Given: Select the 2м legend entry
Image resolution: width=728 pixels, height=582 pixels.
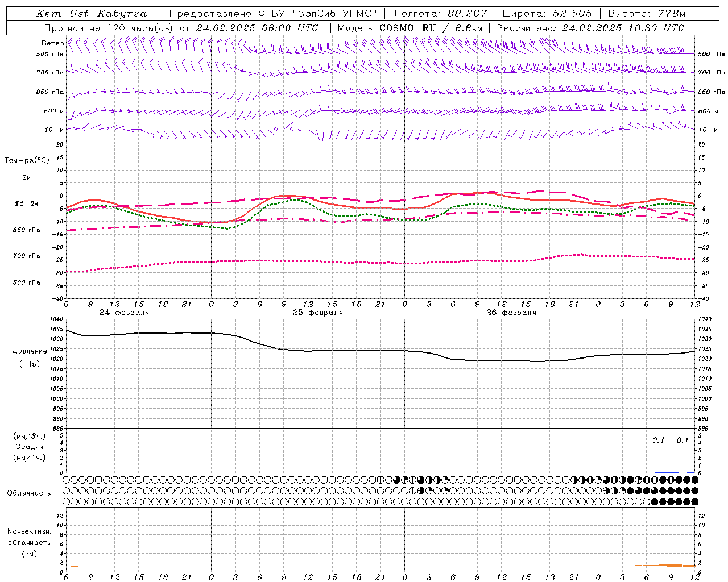Looking at the screenshot, I should [x=27, y=178].
